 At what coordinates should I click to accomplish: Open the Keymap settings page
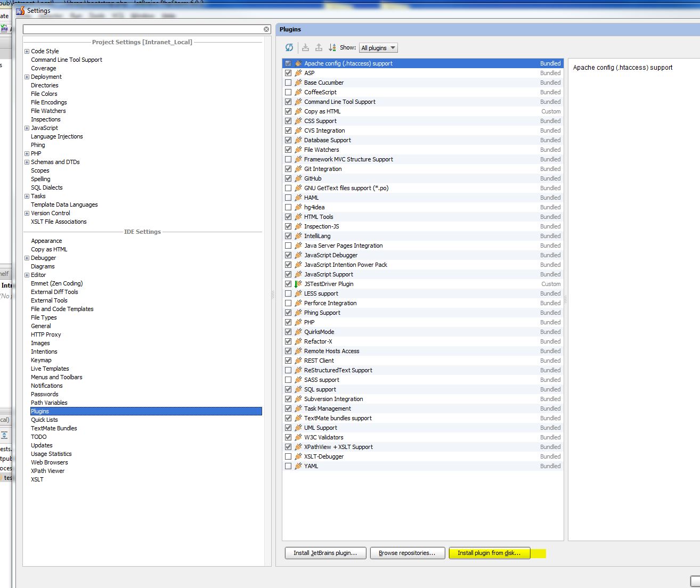point(41,360)
